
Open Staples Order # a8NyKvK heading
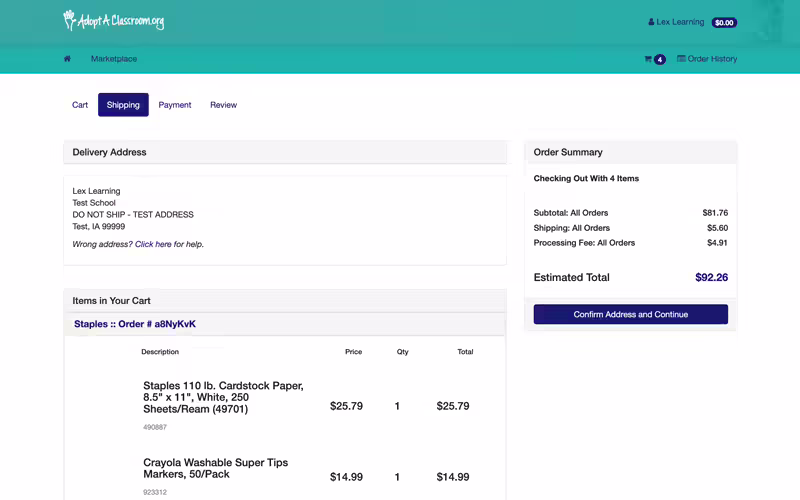(x=135, y=324)
